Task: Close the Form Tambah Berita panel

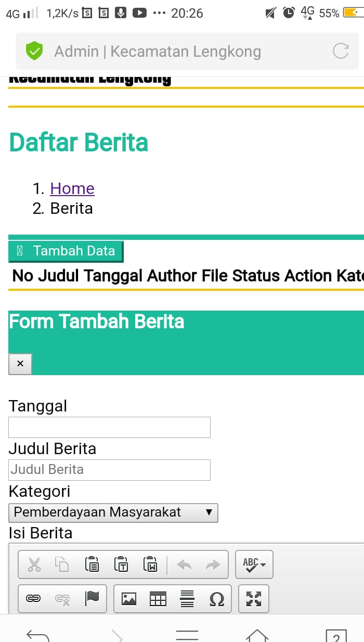Action: [x=20, y=364]
